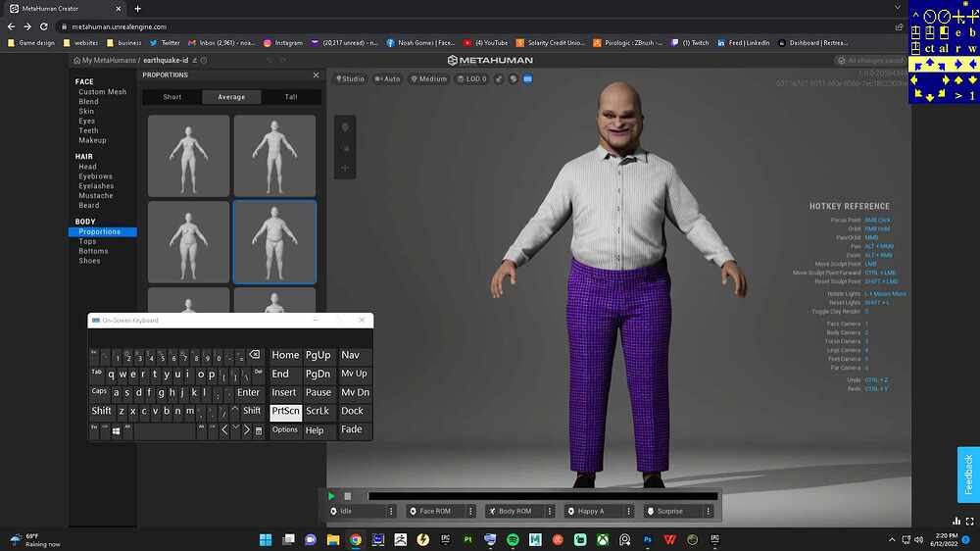Open the Head hair section
980x551 pixels.
[x=87, y=167]
